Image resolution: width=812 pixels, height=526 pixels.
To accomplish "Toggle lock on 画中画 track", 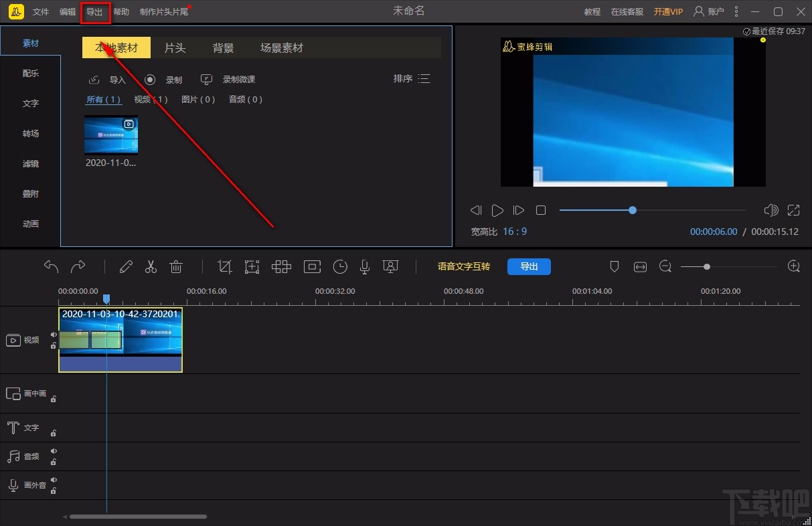I will 54,399.
